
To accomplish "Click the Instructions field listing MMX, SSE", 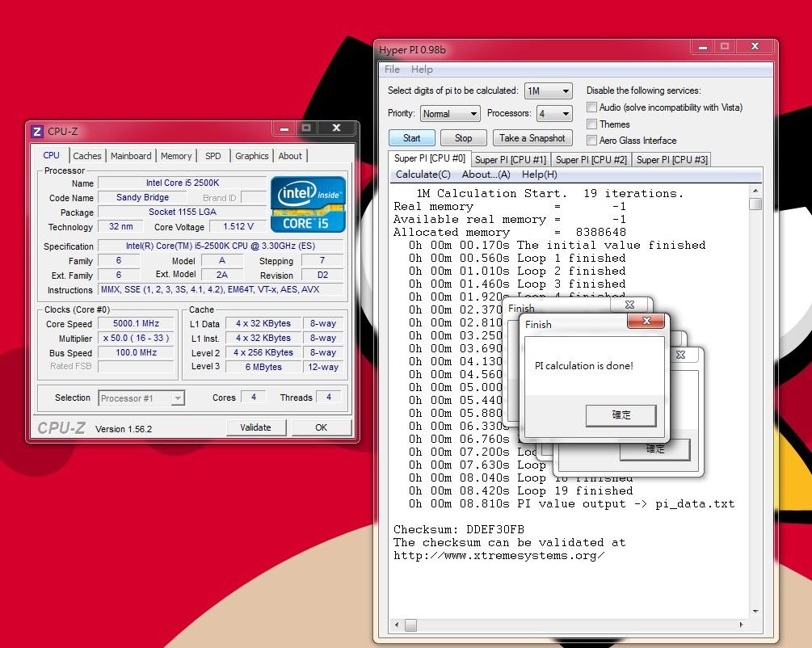I will (x=221, y=289).
